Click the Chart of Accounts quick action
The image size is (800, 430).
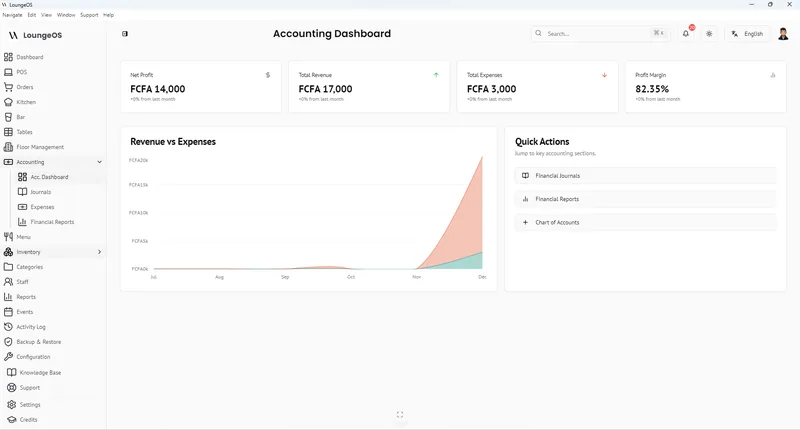(645, 222)
